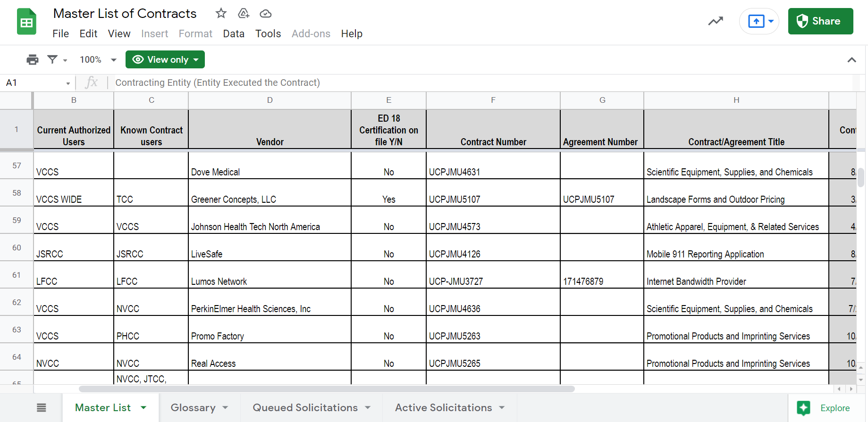This screenshot has height=422, width=868.
Task: Open the all sheets list icon
Action: click(42, 407)
